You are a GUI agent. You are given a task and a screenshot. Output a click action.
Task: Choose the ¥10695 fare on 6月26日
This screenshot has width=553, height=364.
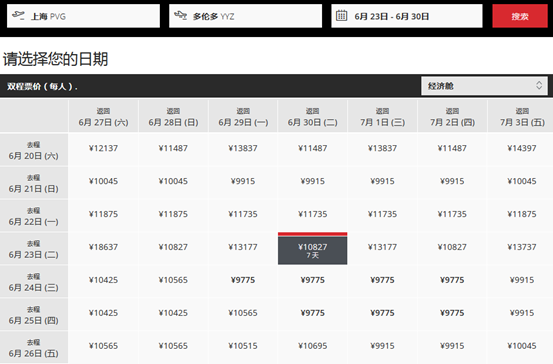click(312, 346)
